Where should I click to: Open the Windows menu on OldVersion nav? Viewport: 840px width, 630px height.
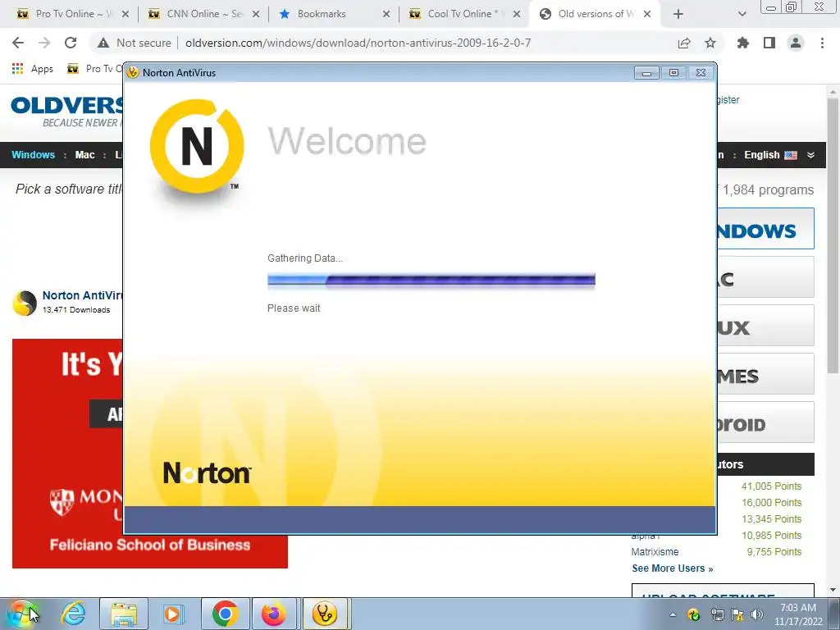tap(33, 155)
